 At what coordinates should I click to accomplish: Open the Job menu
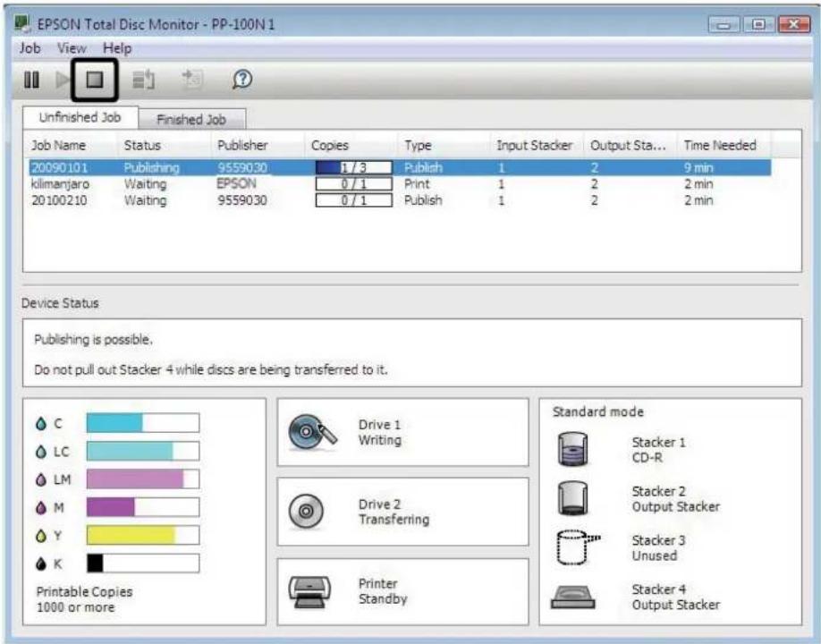point(30,48)
